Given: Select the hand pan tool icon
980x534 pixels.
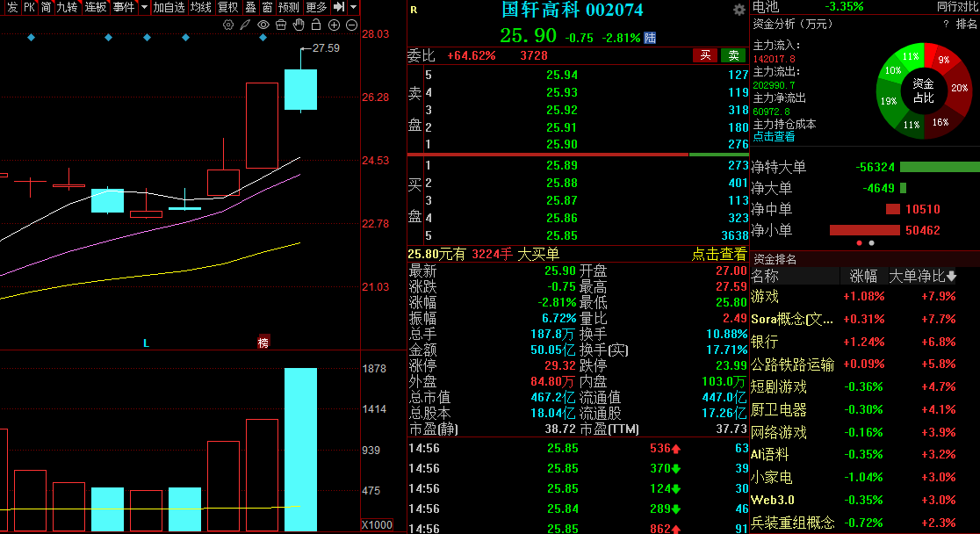Looking at the screenshot, I should 299,25.
